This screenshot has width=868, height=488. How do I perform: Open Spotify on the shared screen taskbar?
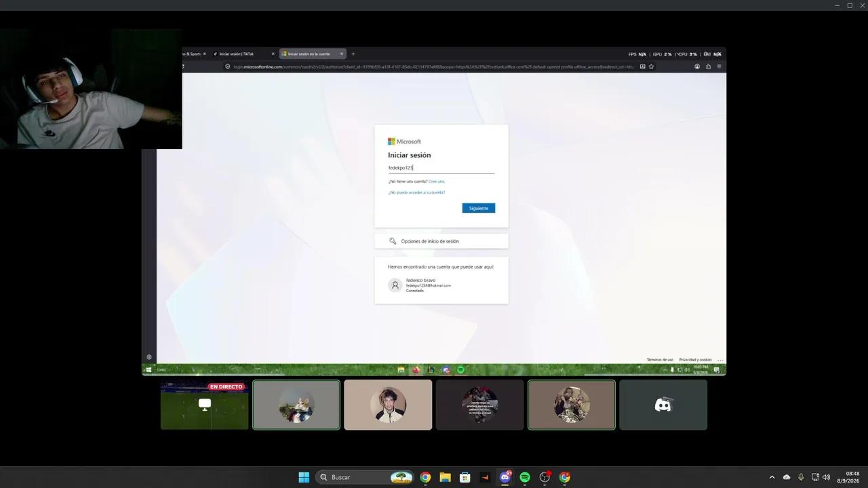[460, 370]
